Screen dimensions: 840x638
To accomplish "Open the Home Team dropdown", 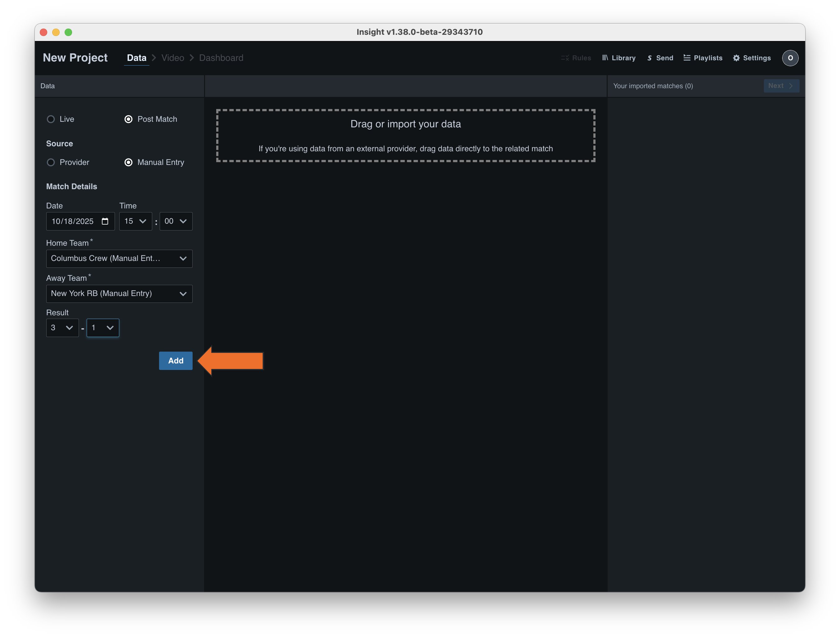I will (x=119, y=258).
